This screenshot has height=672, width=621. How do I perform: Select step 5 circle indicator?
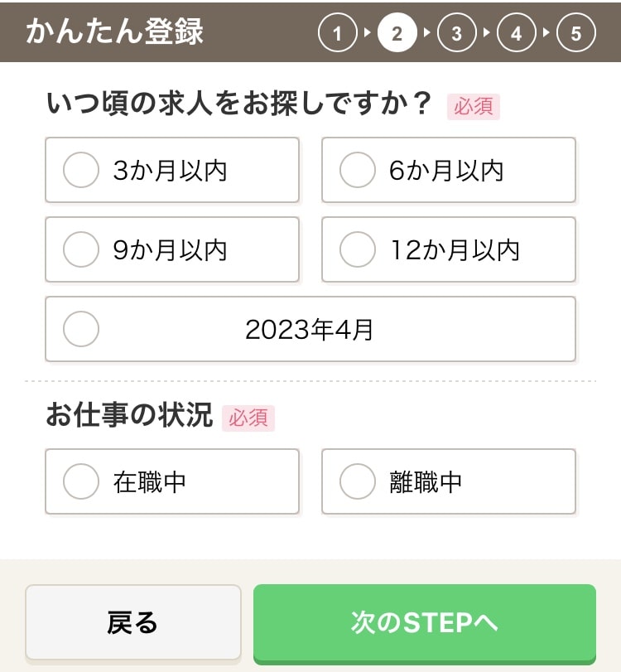coord(576,33)
